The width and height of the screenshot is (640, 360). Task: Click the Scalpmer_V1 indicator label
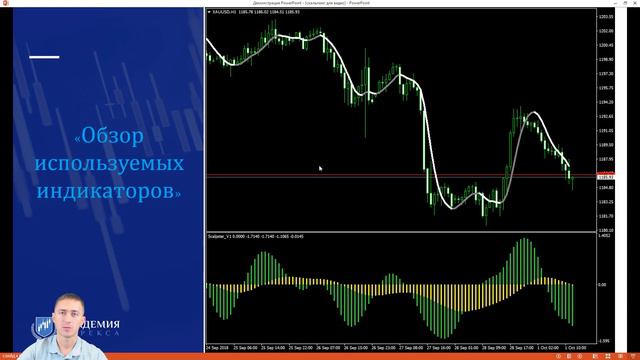(x=220, y=237)
